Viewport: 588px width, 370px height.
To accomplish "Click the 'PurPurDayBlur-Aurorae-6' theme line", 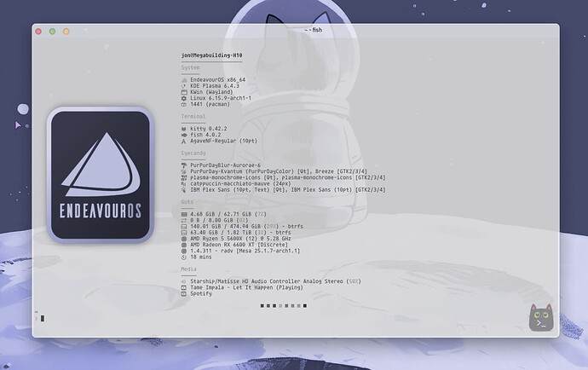I will 225,165.
